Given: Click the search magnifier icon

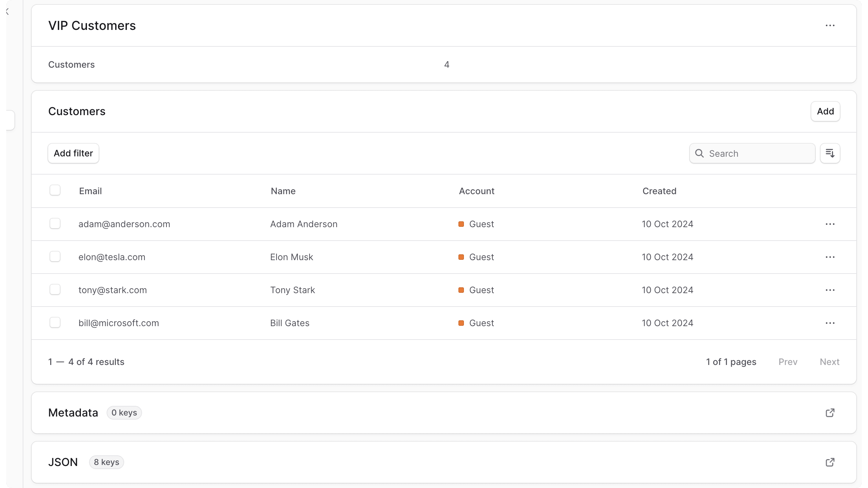Looking at the screenshot, I should (699, 153).
